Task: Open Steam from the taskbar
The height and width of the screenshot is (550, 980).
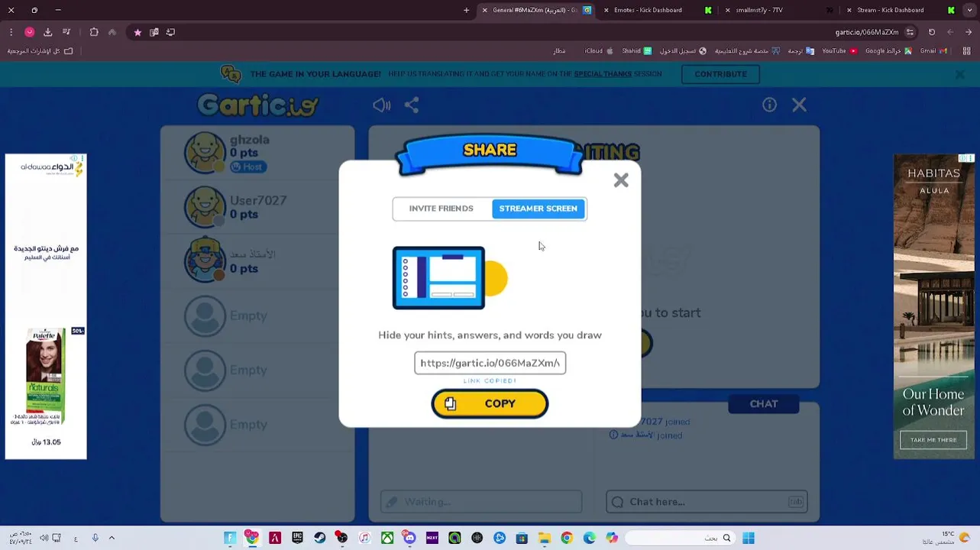Action: click(x=319, y=538)
